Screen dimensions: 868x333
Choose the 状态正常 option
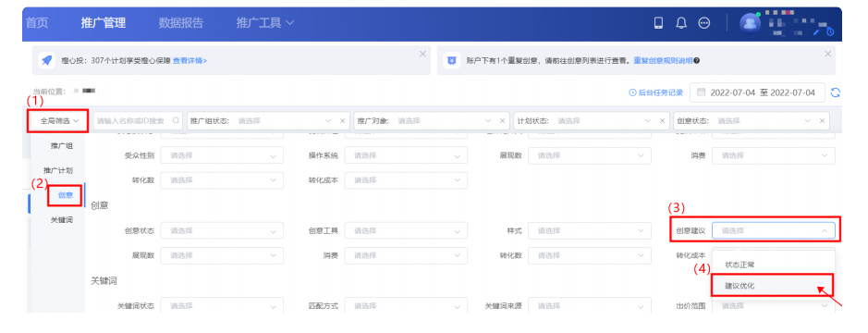pyautogui.click(x=774, y=265)
